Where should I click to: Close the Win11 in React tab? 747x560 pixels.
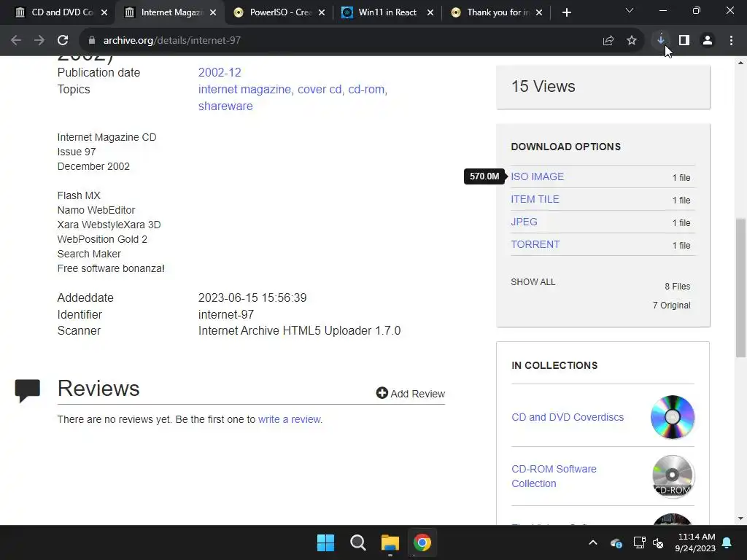click(x=430, y=12)
